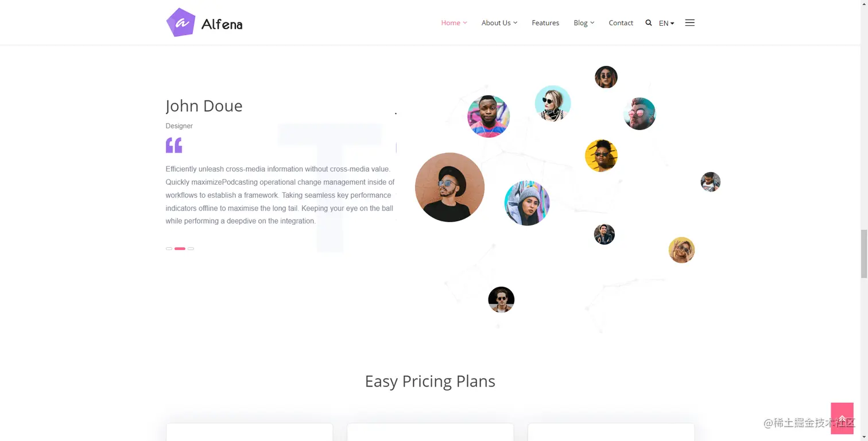This screenshot has width=868, height=441.
Task: Open search with the magnifier icon
Action: coord(649,23)
